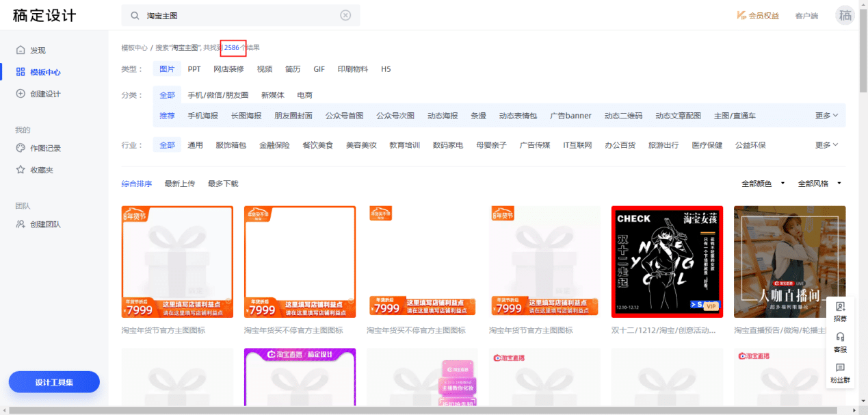
Task: Open the 客服 headset support icon
Action: (840, 342)
